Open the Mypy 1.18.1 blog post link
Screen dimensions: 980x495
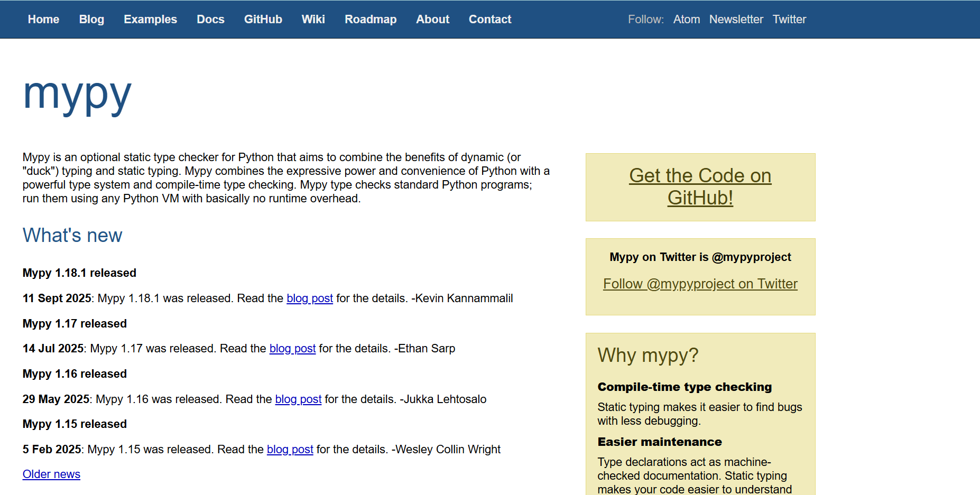click(309, 298)
